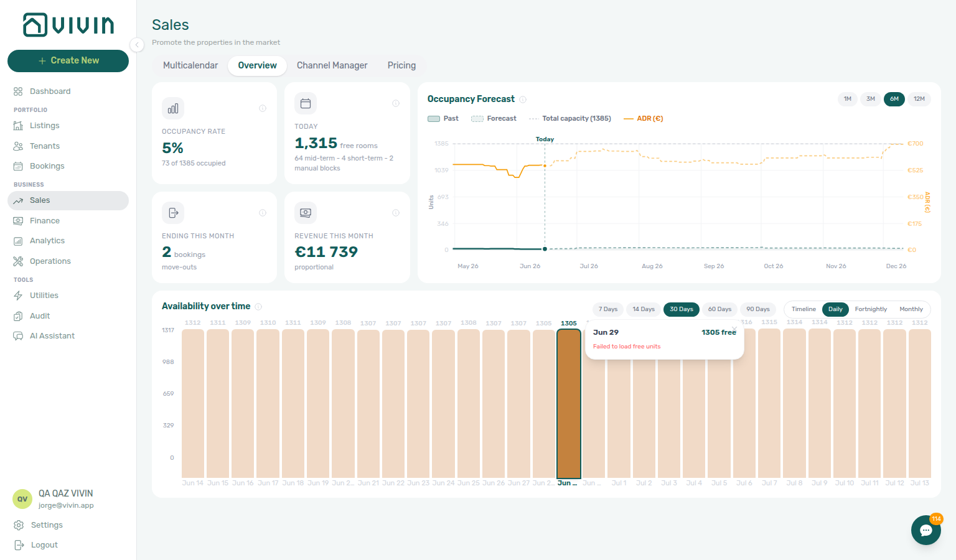Click the Occupancy Rate info icon

click(263, 108)
